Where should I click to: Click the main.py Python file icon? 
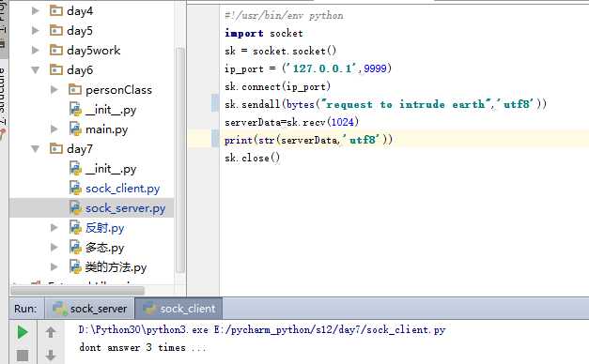pyautogui.click(x=75, y=129)
